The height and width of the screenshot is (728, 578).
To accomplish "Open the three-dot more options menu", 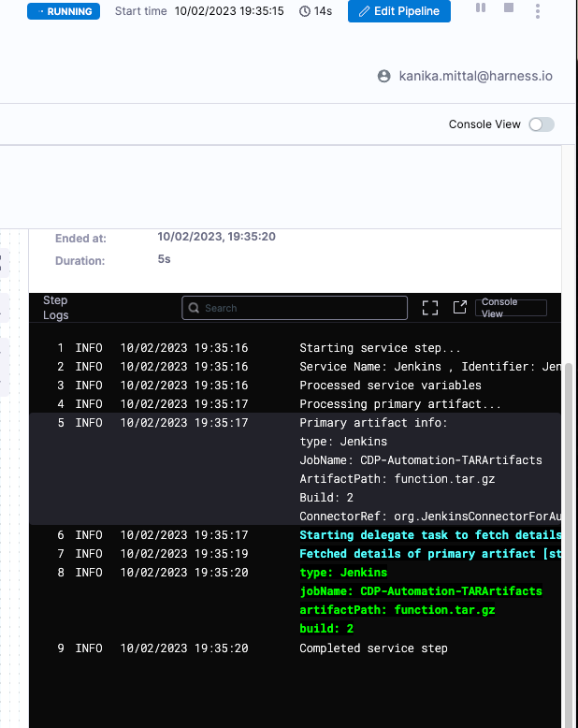I will [537, 10].
